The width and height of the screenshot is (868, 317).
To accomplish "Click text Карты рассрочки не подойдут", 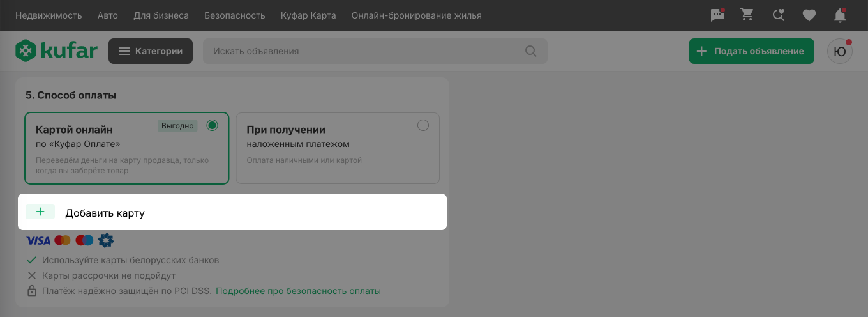I will coord(108,275).
